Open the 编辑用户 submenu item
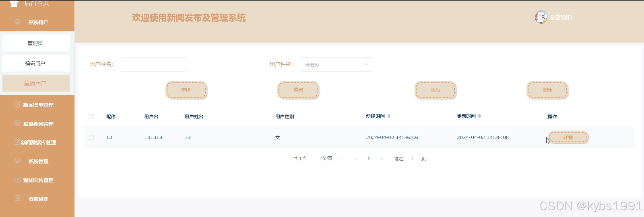 click(x=36, y=63)
